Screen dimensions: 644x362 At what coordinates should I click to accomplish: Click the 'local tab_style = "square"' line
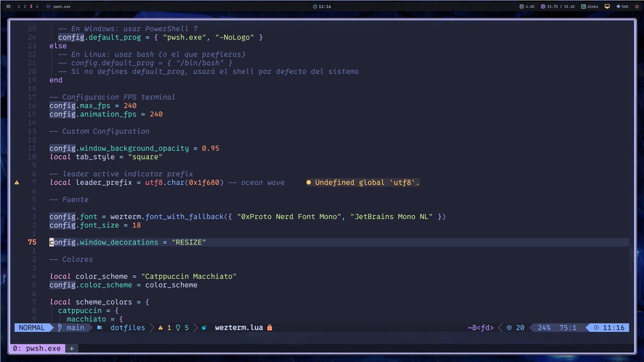[x=106, y=157]
